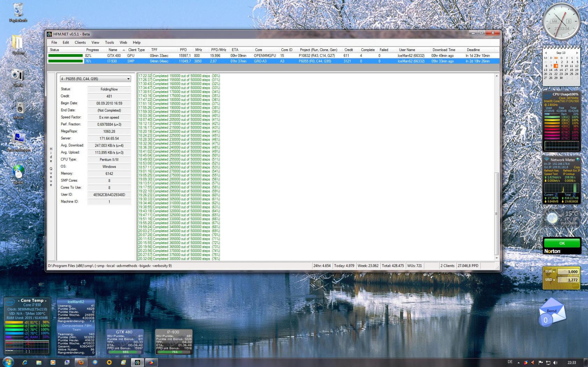Open EUR currency selector in converter gadget
Screen dimensions: 588x367
(x=550, y=271)
